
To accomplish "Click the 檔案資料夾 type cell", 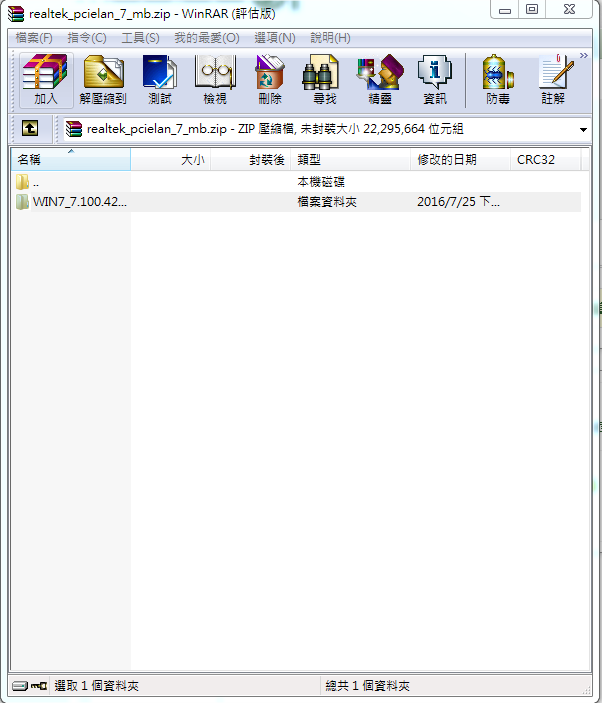I will pos(327,202).
